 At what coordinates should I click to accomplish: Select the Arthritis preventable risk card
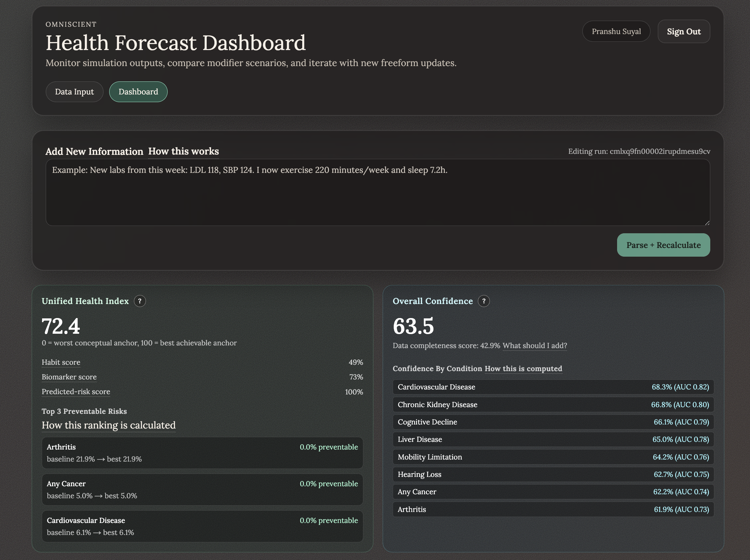pyautogui.click(x=202, y=453)
